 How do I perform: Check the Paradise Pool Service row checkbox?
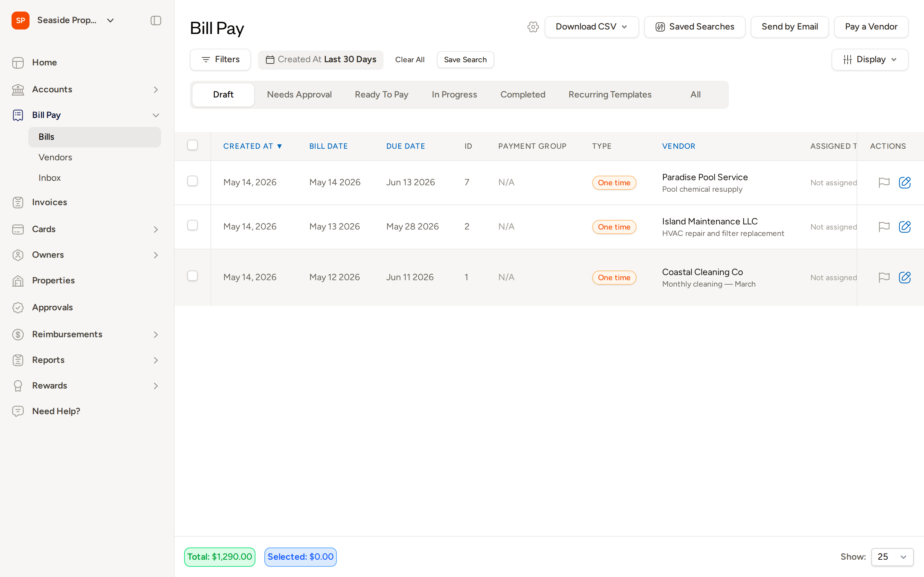(x=193, y=181)
